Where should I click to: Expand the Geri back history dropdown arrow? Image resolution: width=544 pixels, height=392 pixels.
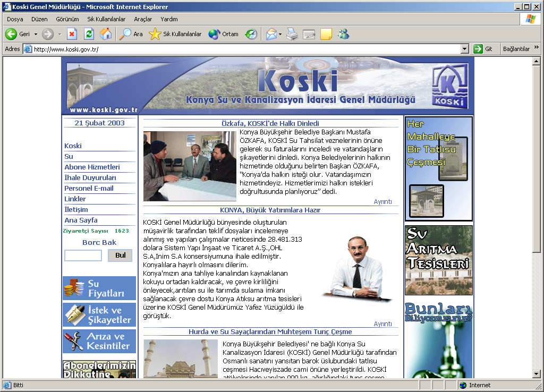point(36,34)
